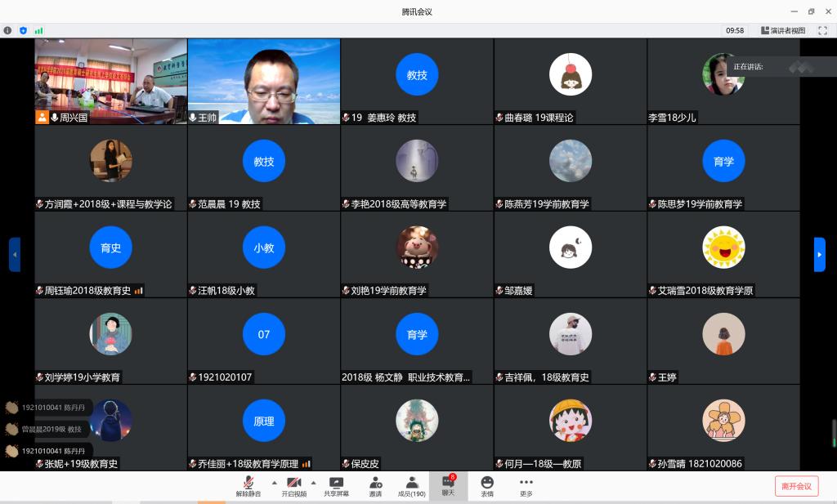Open the Chat (聊天) panel
Screen dimensions: 837x504
click(x=448, y=485)
